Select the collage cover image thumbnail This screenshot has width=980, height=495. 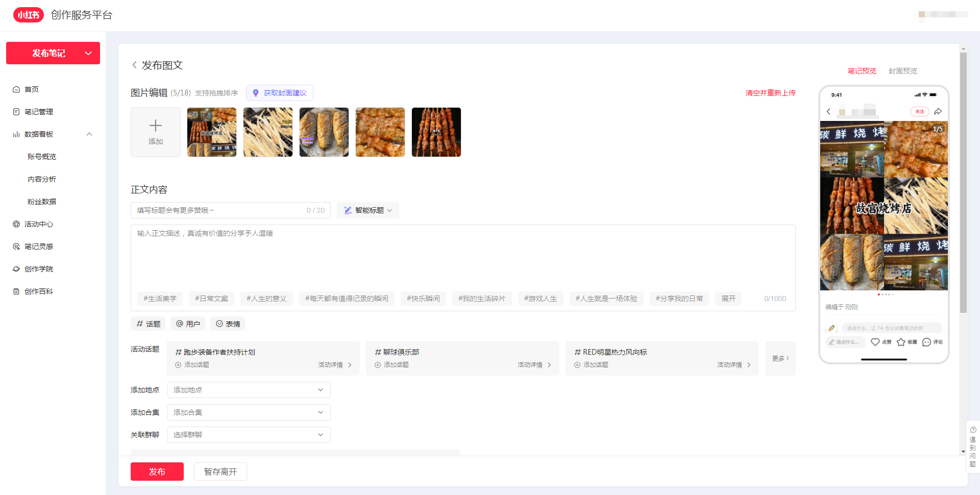212,132
